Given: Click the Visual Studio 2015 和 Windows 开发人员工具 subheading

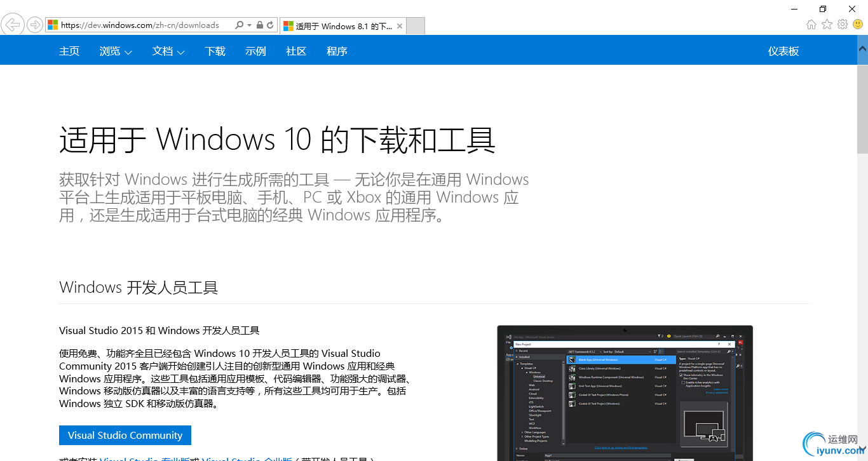Looking at the screenshot, I should (x=159, y=330).
